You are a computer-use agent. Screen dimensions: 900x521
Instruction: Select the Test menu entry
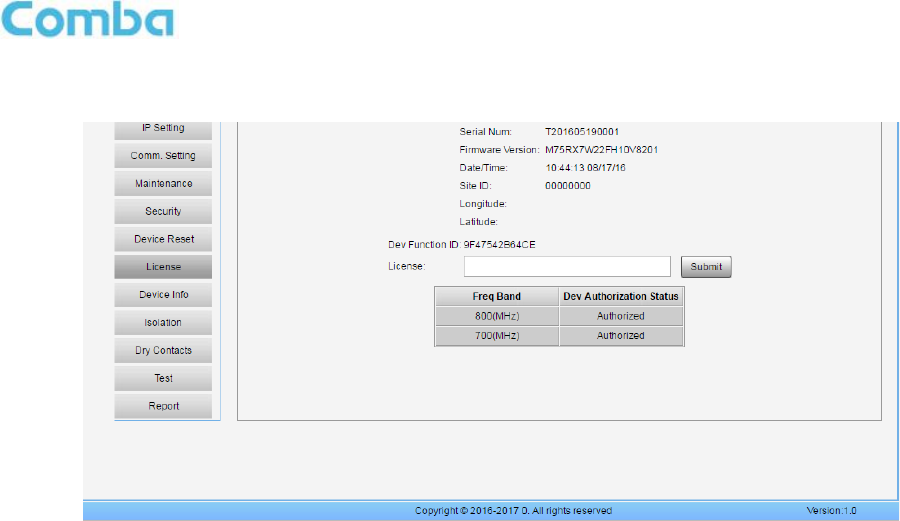coord(163,378)
